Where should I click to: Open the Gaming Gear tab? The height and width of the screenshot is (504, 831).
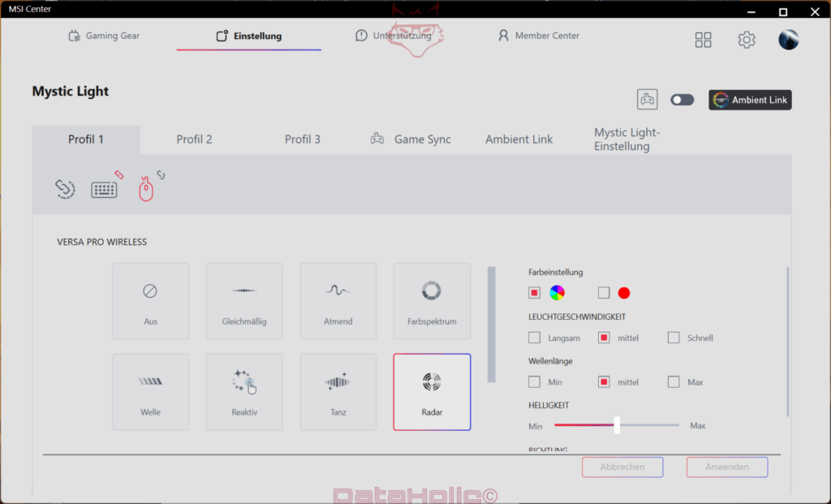pos(105,36)
